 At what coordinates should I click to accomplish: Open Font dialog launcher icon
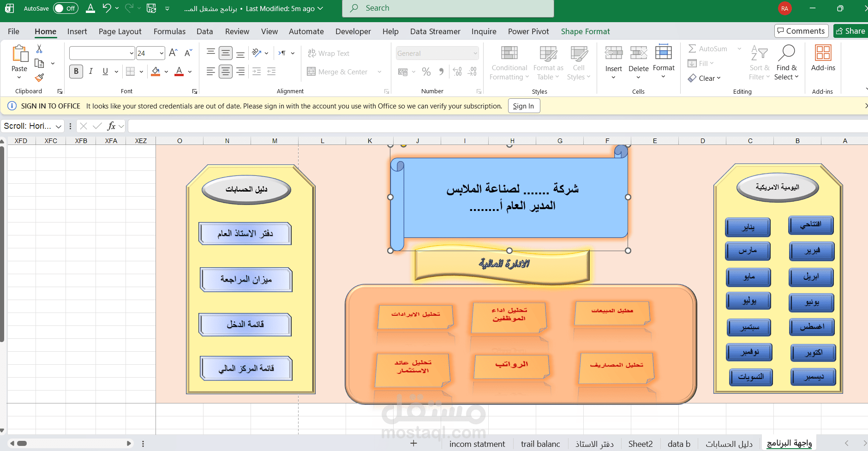tap(195, 91)
